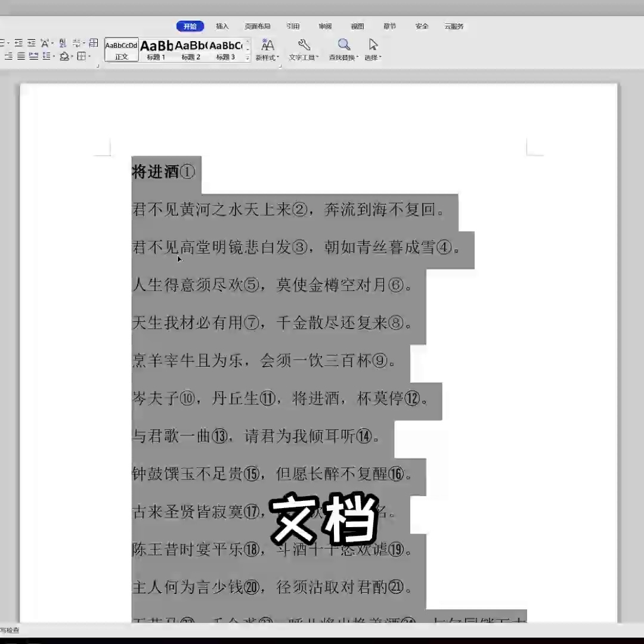This screenshot has width=644, height=644.
Task: Click the table borders grid icon
Action: point(94,43)
